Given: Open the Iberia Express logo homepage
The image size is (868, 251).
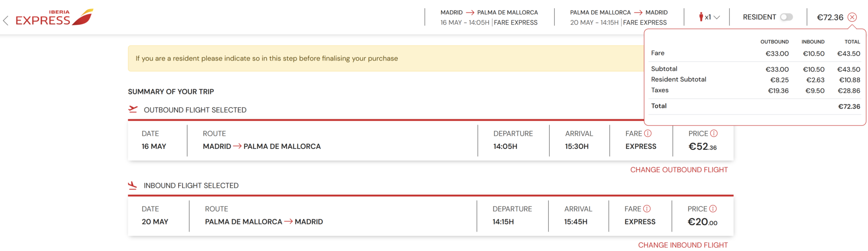Looking at the screenshot, I should [54, 17].
